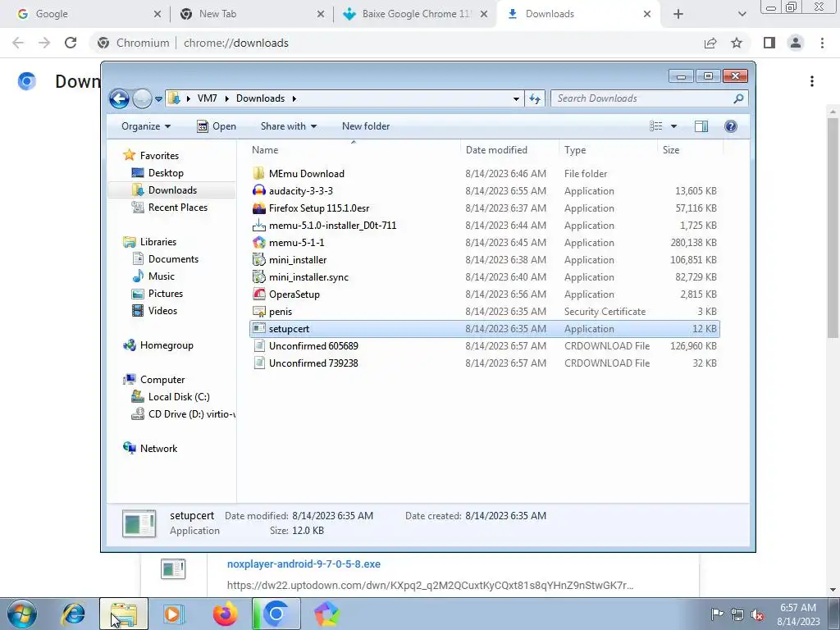Select Documents library
Screen dimensions: 840x630
tap(173, 259)
